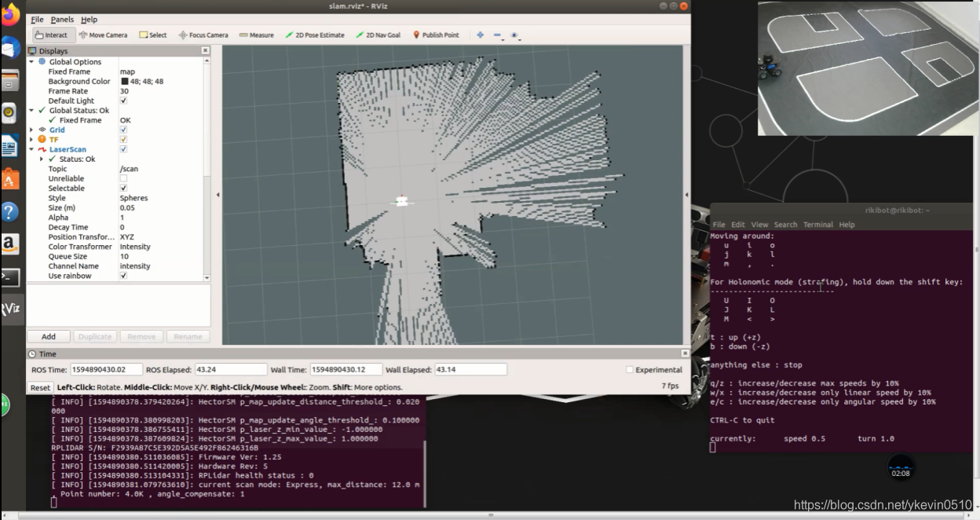
Task: Open the Style dropdown showing Spheres
Action: 160,198
